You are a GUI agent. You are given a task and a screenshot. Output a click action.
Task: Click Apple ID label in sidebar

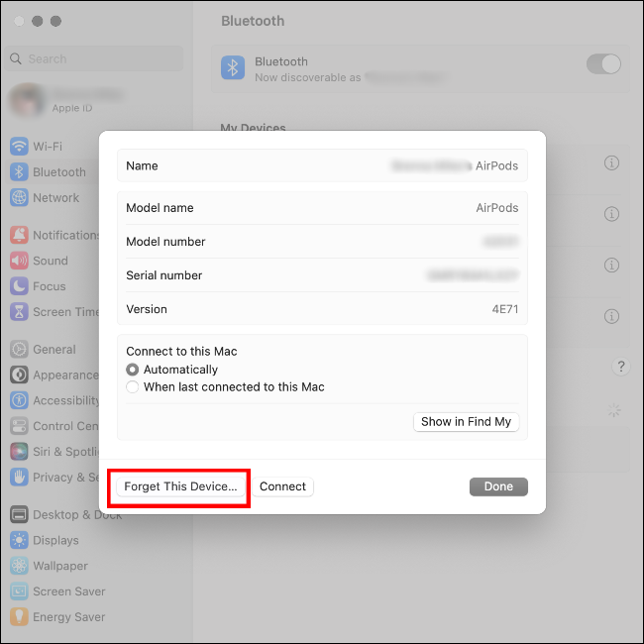point(72,108)
